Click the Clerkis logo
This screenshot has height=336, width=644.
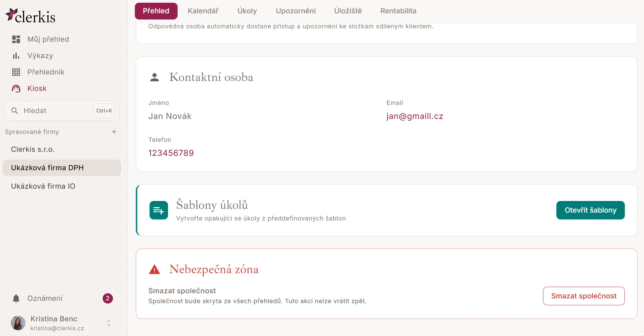(30, 16)
